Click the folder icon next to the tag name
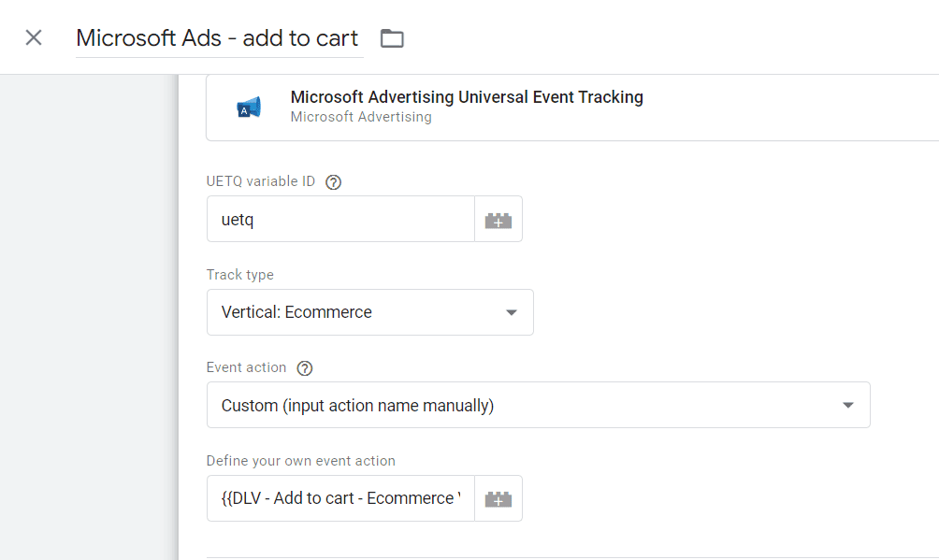 point(391,37)
